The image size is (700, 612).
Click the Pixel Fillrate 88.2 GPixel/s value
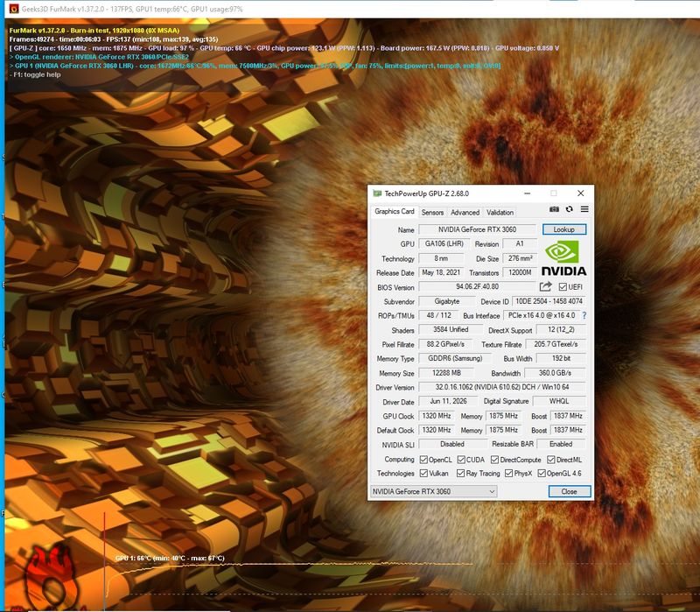445,344
